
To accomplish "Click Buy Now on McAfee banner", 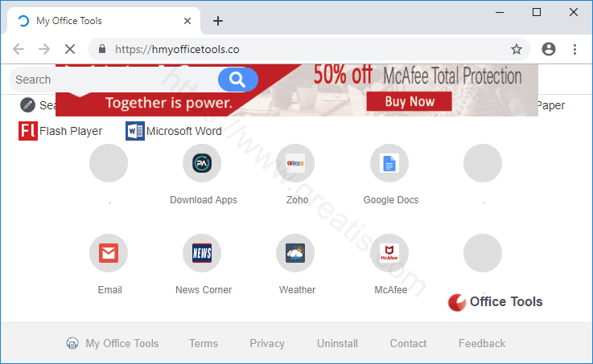I will [x=410, y=101].
